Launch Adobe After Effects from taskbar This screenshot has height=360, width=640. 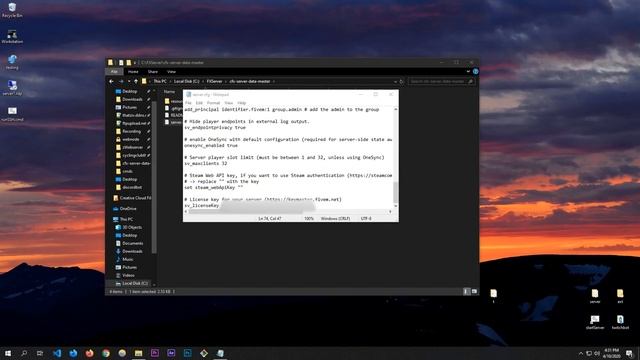(x=171, y=353)
